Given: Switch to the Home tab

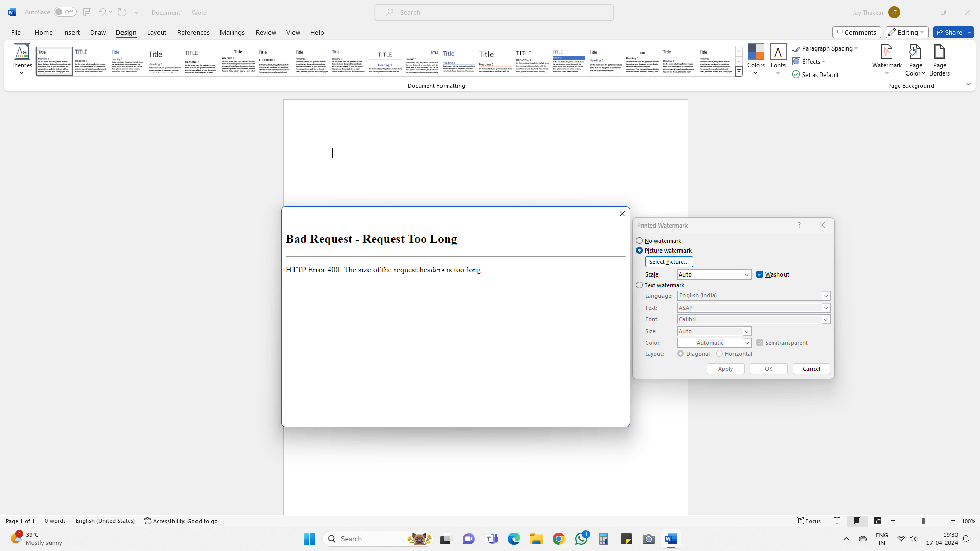Looking at the screenshot, I should coord(43,32).
